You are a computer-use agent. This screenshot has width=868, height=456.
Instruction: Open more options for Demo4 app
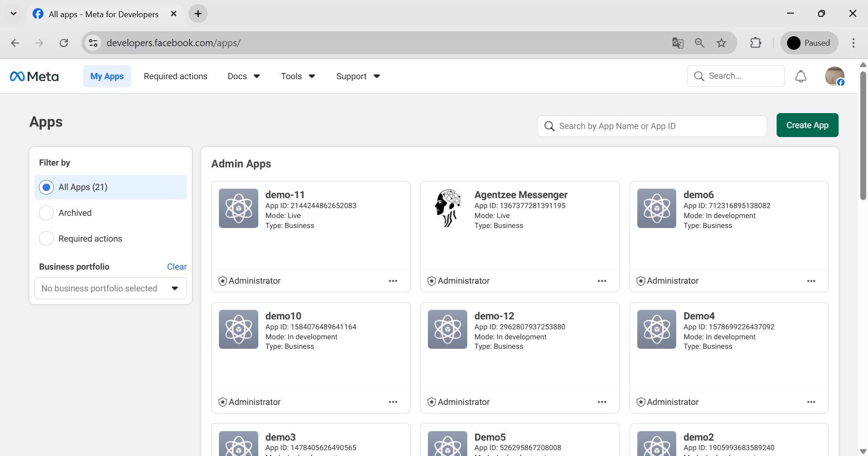[x=811, y=402]
